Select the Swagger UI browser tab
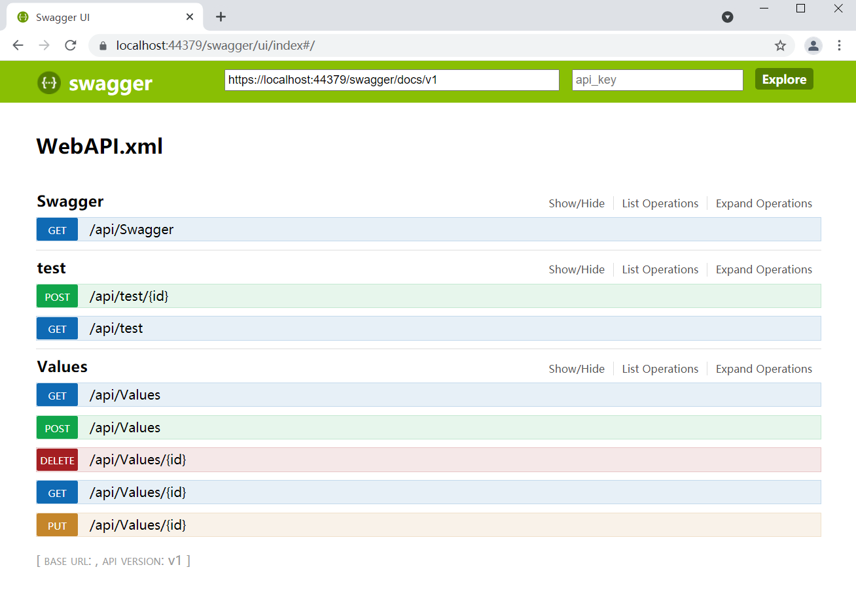Screen dimensions: 856x616 [105, 17]
